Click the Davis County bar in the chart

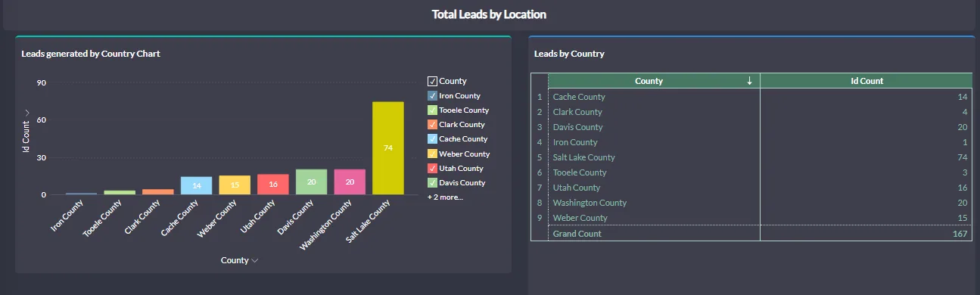pyautogui.click(x=312, y=182)
